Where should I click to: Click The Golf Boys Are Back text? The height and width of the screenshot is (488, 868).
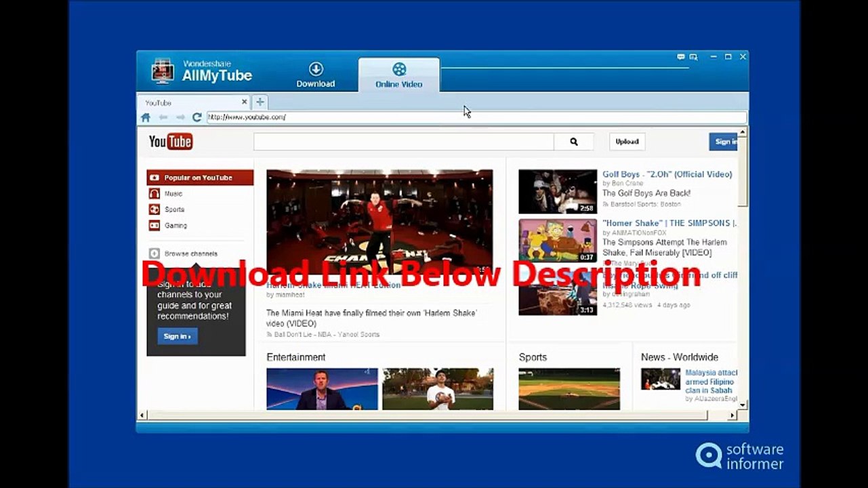(646, 193)
